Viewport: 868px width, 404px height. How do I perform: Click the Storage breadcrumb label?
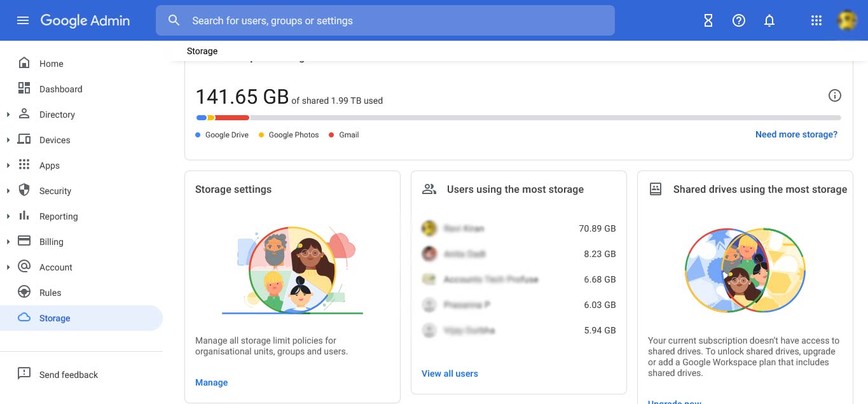click(x=202, y=51)
